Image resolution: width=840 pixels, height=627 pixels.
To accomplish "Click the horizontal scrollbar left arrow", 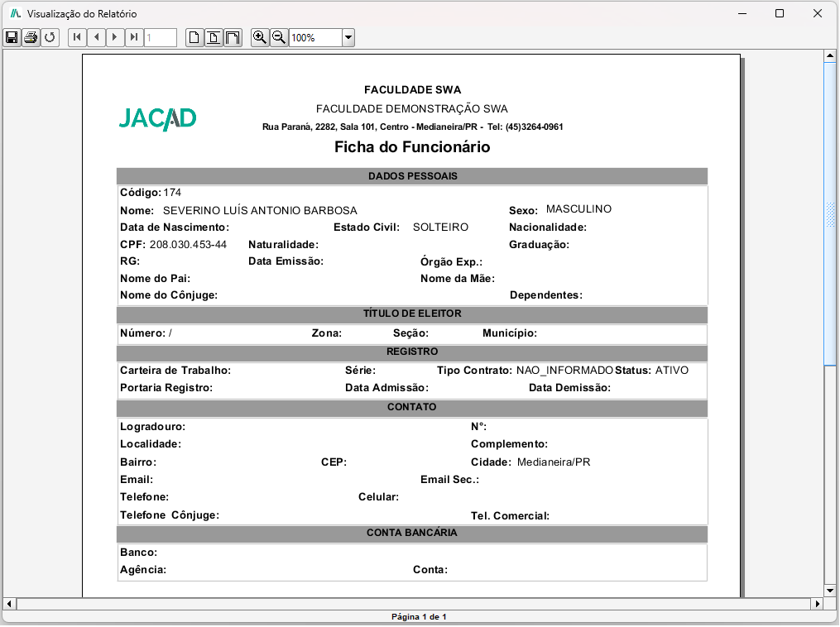I will click(x=9, y=604).
